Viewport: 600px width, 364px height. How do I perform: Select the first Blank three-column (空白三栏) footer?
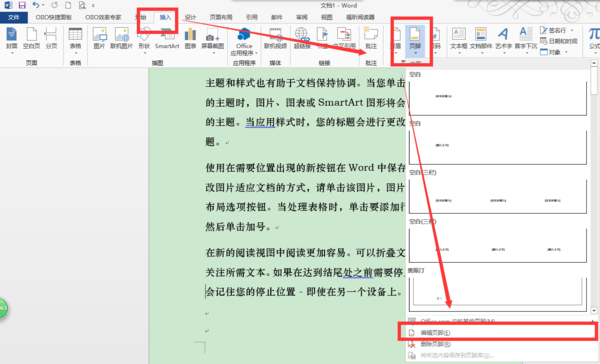pos(497,196)
